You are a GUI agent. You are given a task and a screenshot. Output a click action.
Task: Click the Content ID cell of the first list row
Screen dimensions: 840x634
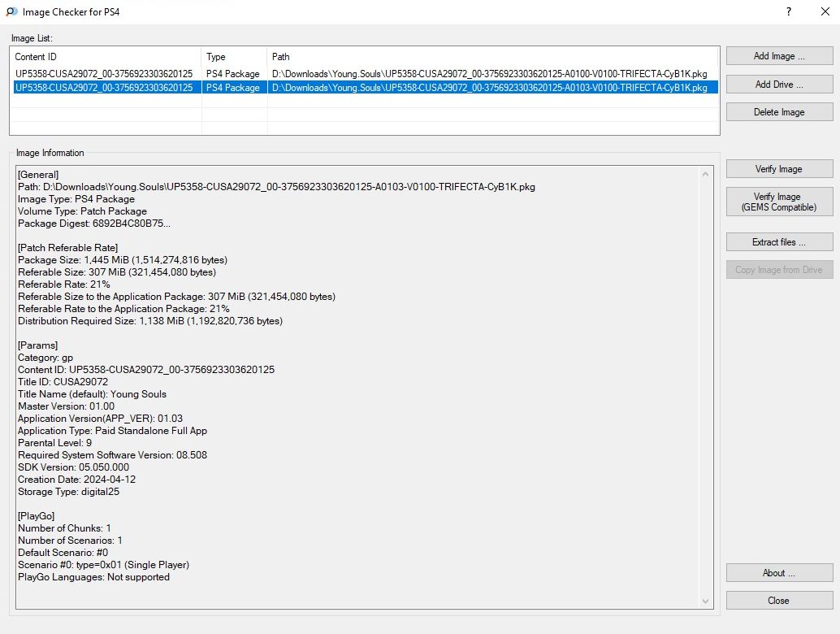coord(104,74)
